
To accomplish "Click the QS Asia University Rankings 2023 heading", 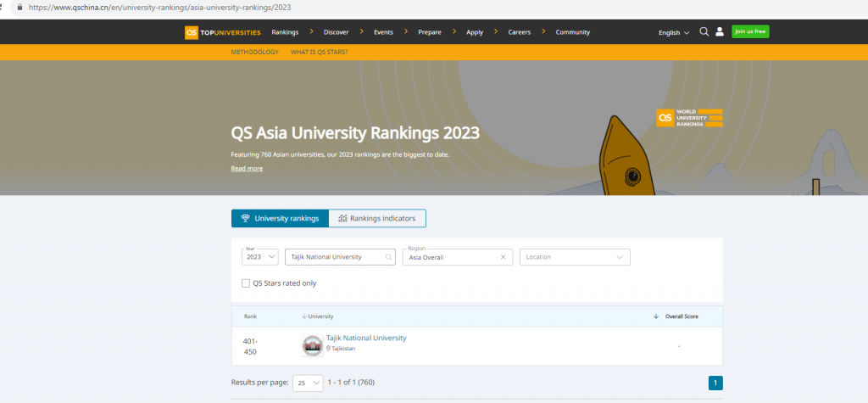I will click(355, 133).
